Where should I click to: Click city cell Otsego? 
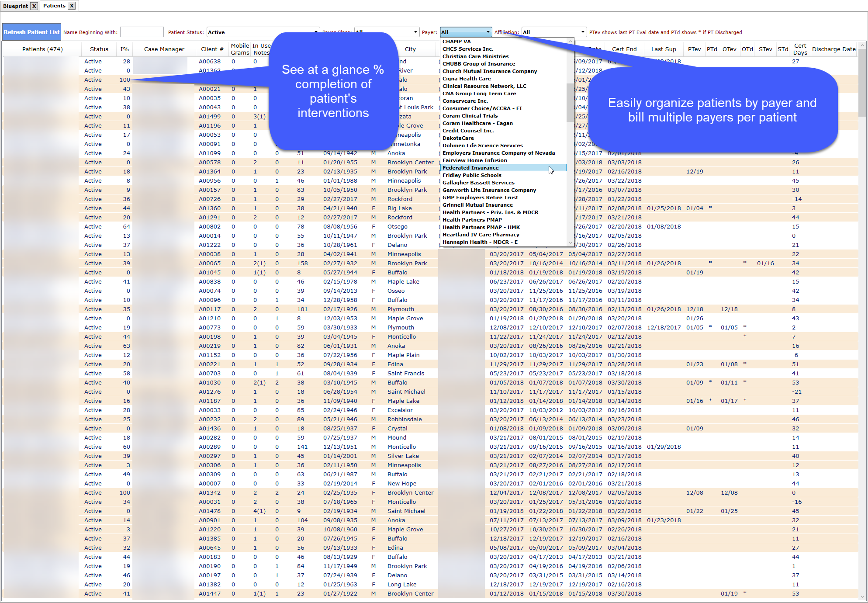point(397,227)
